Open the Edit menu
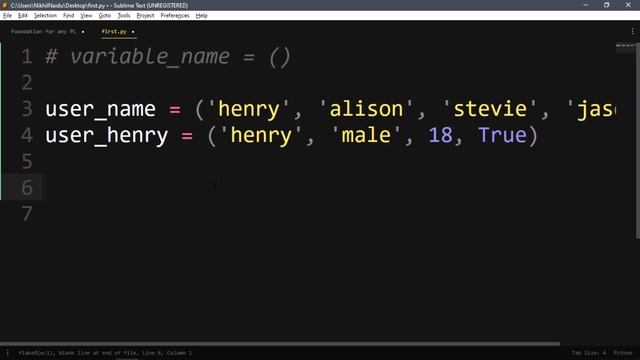 [23, 16]
